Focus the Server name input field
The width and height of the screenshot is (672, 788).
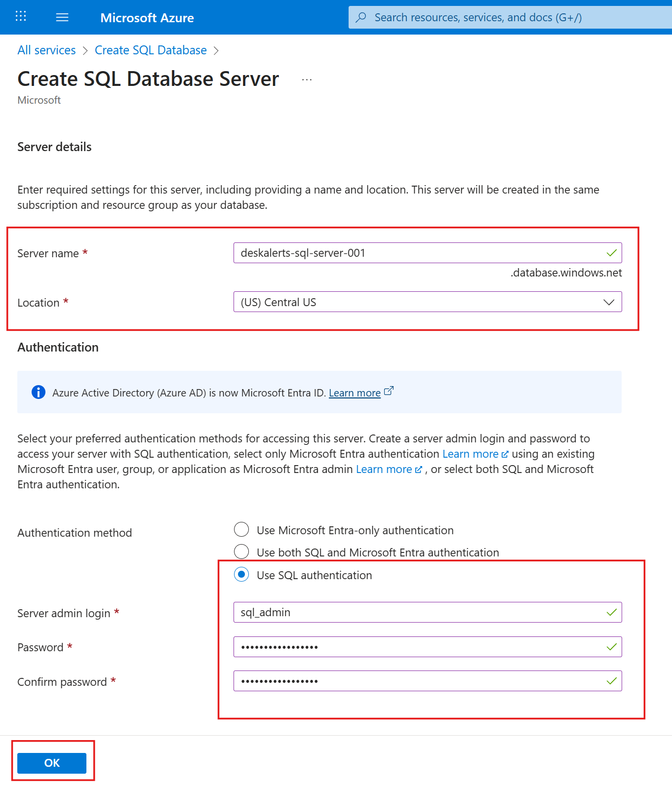point(428,253)
